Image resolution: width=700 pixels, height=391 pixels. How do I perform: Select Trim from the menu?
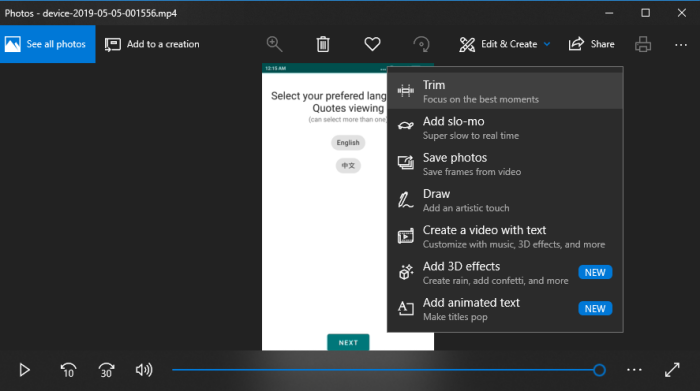[505, 91]
